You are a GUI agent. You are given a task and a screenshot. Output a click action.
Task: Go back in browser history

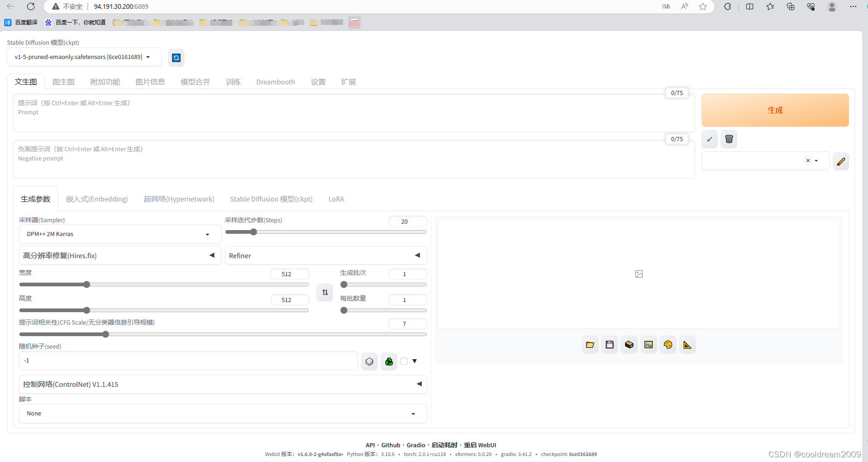point(11,6)
